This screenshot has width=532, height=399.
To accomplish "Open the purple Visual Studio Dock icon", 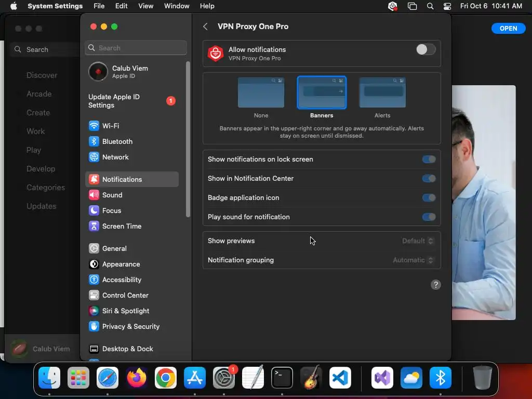I will click(382, 378).
